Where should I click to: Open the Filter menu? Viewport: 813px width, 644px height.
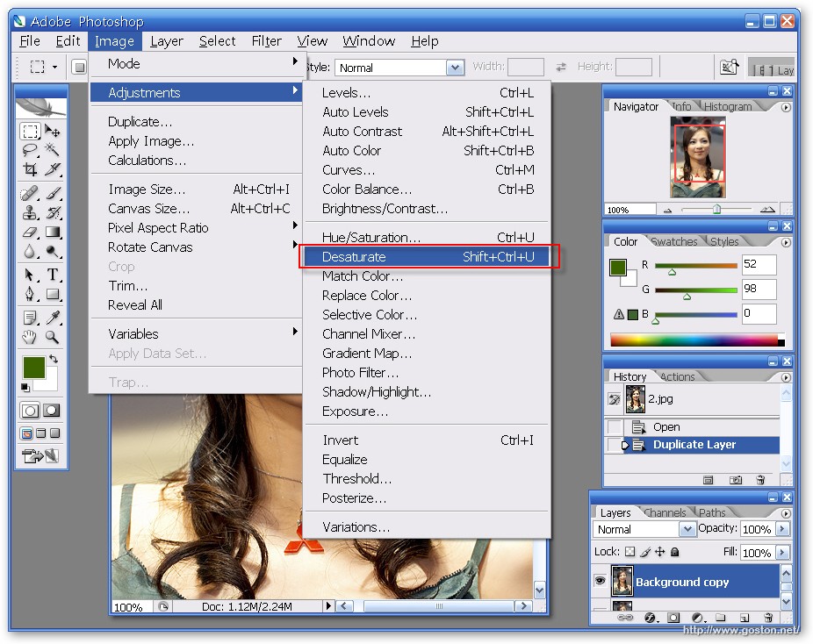coord(267,41)
